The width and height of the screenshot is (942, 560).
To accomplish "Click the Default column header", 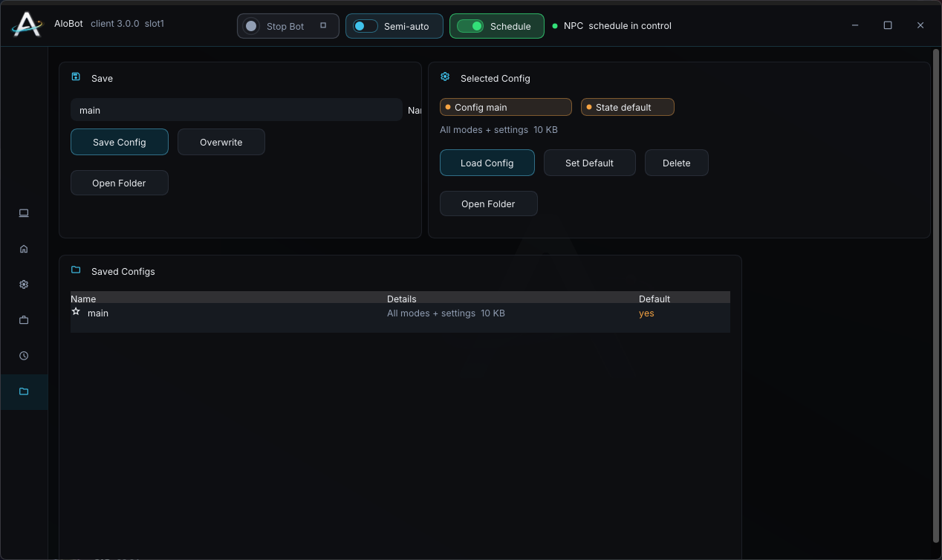I will tap(654, 299).
